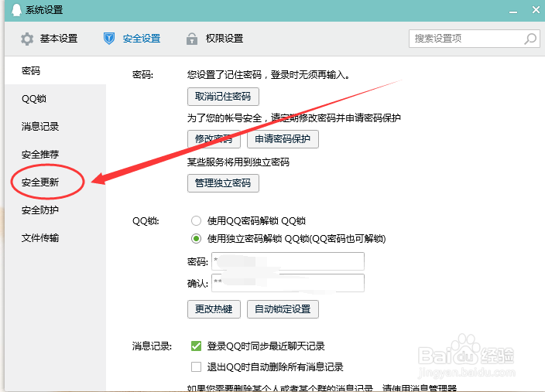Click the QQ penguin icon in the title bar

click(16, 10)
